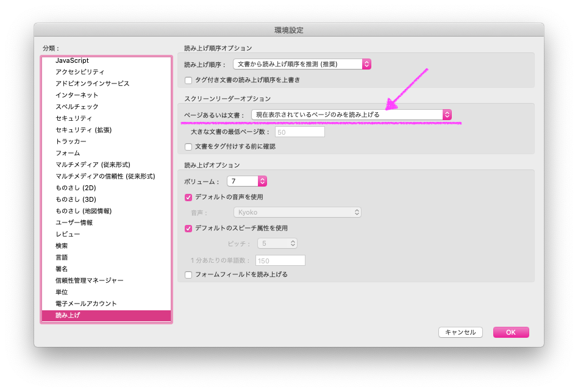Select セキュリティ (拡張) category
The height and width of the screenshot is (392, 578).
click(106, 130)
